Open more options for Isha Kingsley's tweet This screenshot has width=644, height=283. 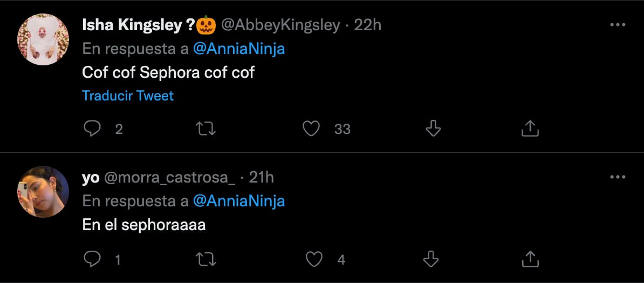click(x=617, y=25)
